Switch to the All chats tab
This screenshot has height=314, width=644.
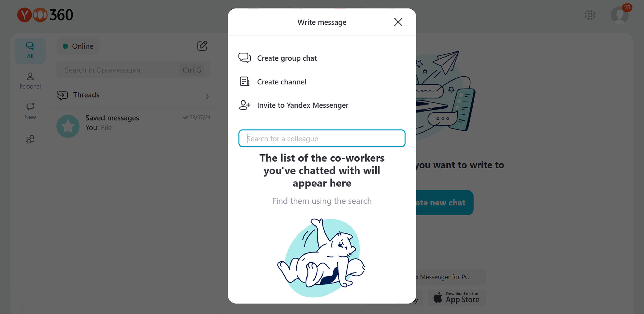pyautogui.click(x=30, y=51)
